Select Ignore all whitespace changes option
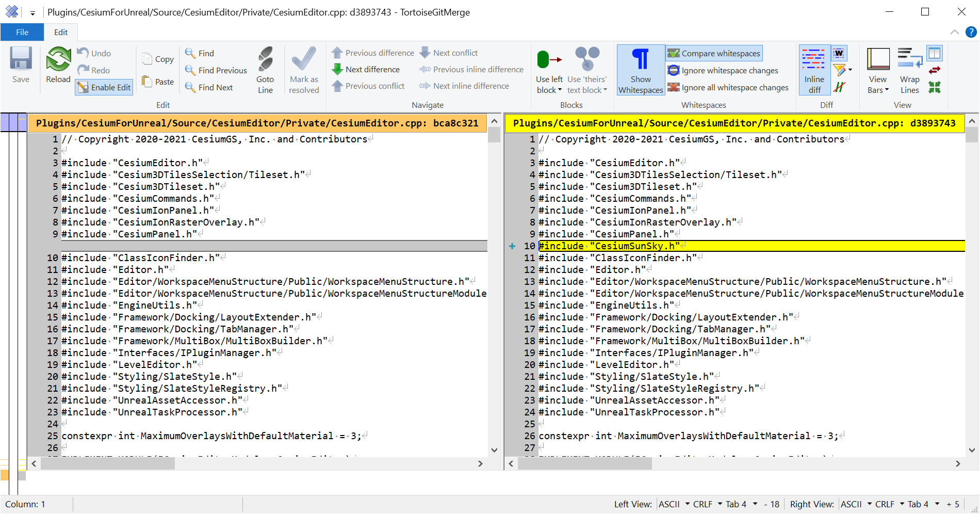Viewport: 980px width, 514px height. 728,87
